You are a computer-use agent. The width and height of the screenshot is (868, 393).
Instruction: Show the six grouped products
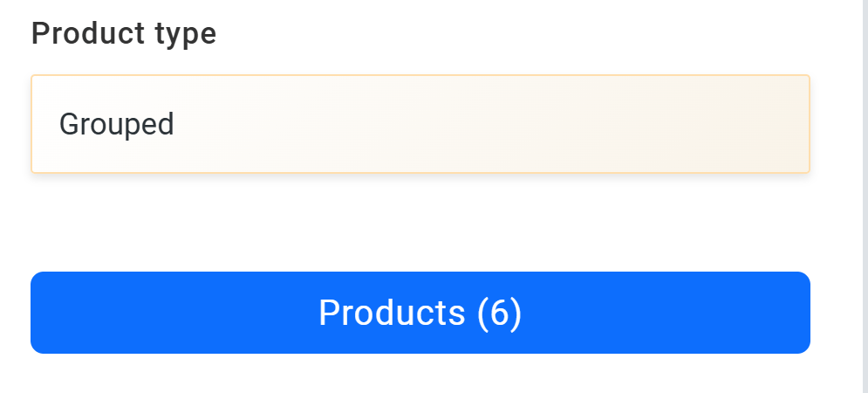(x=420, y=313)
